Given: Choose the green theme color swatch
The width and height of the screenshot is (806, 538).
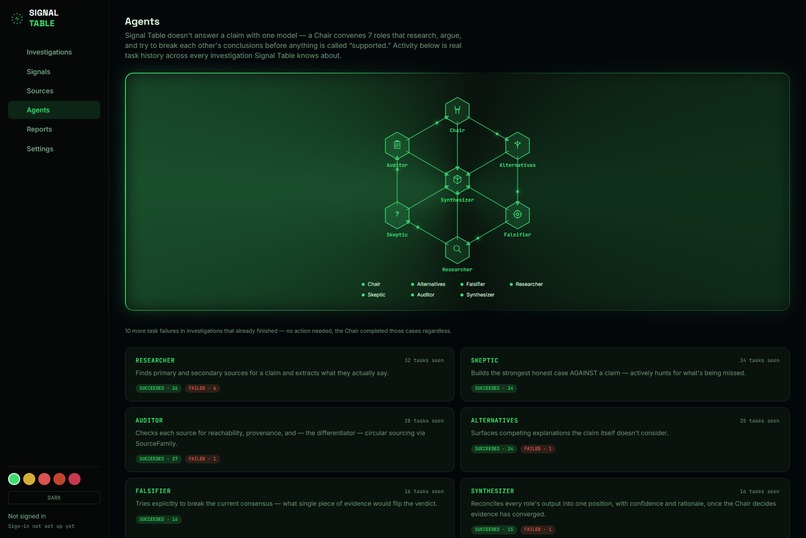Looking at the screenshot, I should 14,479.
